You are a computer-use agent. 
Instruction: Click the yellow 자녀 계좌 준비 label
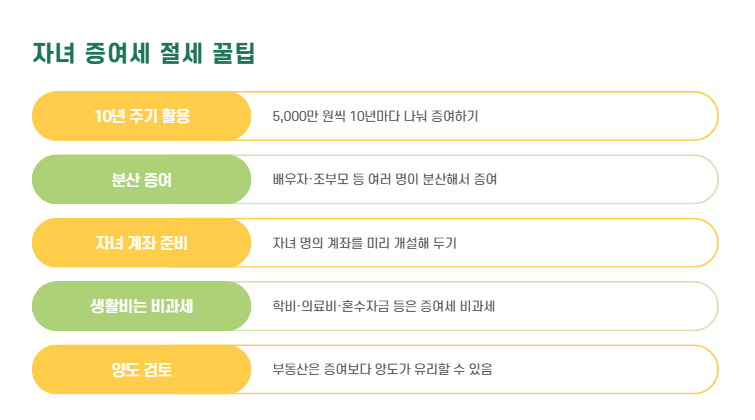pos(142,243)
